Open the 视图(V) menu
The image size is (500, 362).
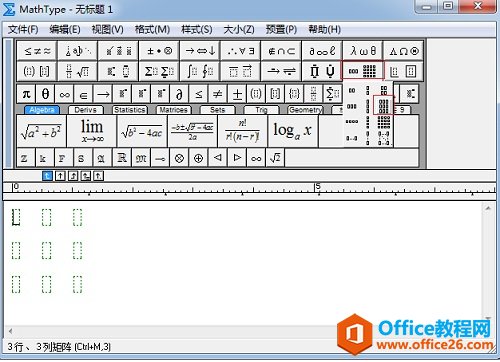[x=107, y=30]
